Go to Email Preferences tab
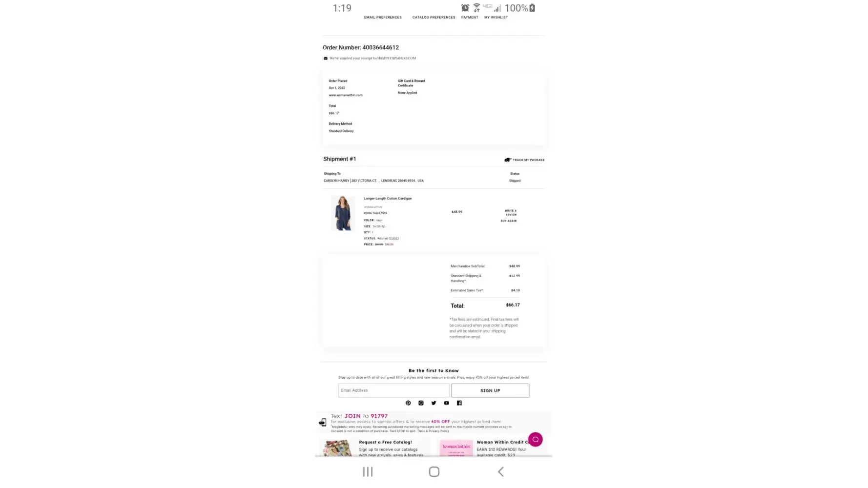Viewport: 868px width, 488px height. point(383,17)
